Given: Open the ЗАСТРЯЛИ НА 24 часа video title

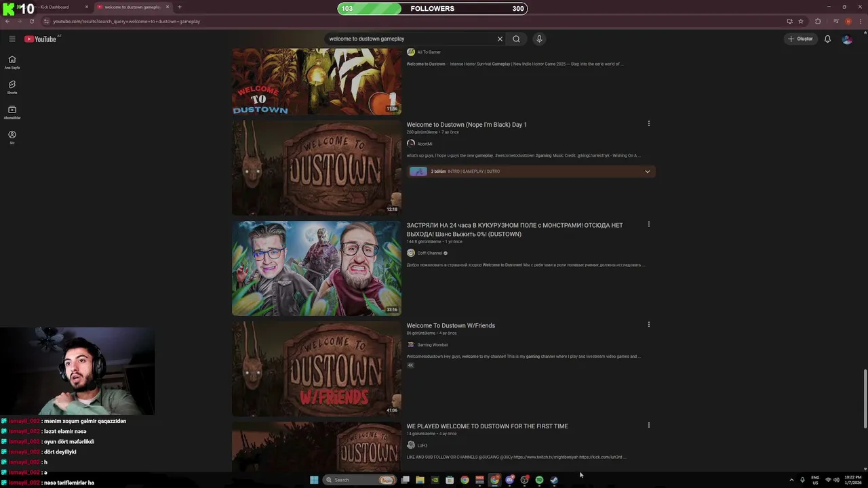Looking at the screenshot, I should [515, 229].
